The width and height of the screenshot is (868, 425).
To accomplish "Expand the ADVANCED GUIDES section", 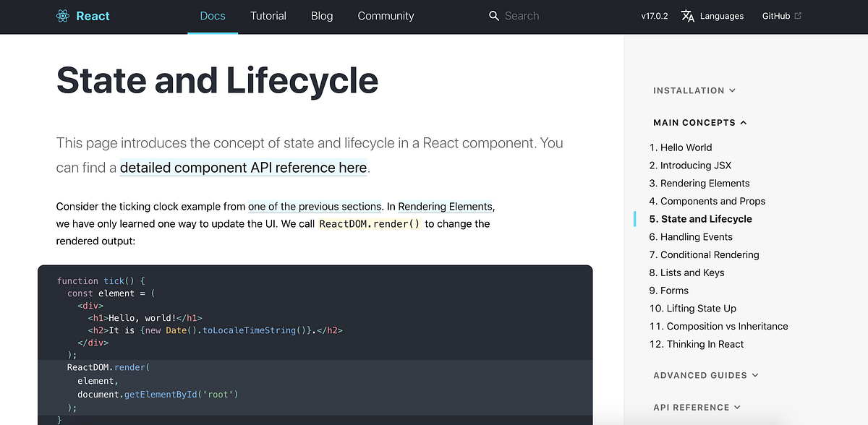I will point(705,375).
